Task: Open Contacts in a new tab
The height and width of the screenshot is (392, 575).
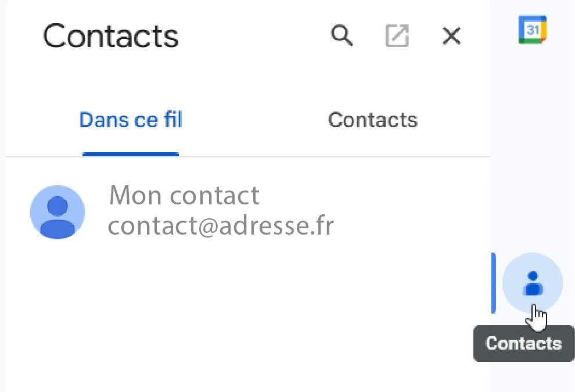Action: pyautogui.click(x=397, y=36)
